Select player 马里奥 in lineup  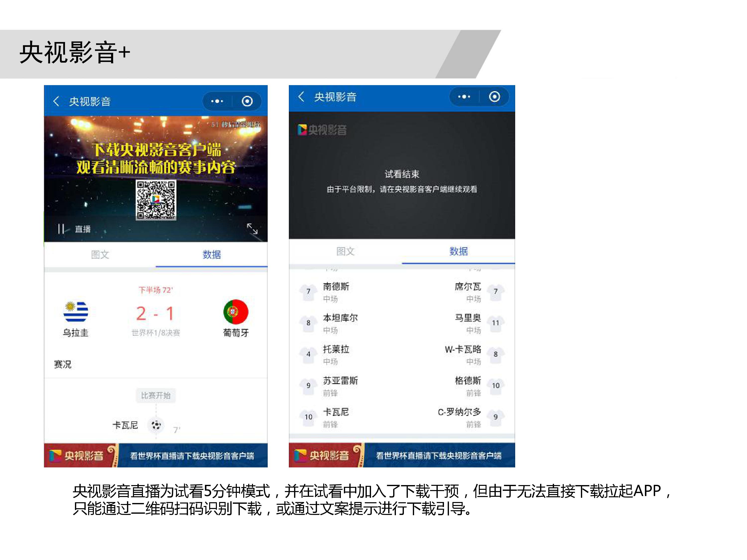[468, 318]
